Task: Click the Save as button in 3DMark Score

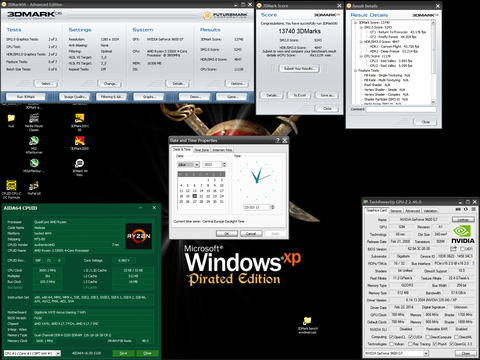Action: (x=327, y=95)
